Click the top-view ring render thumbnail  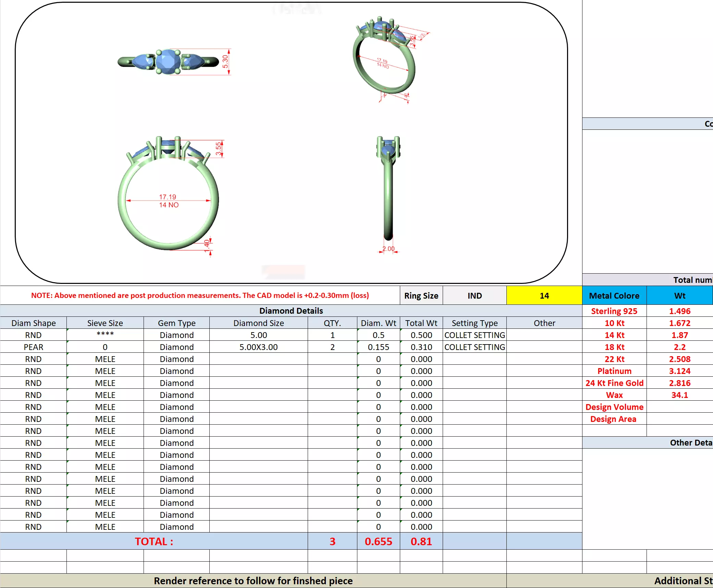[168, 62]
